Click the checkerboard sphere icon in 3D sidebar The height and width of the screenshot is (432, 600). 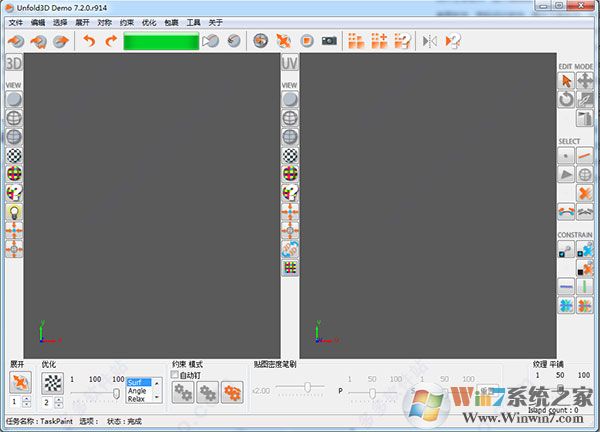pos(14,155)
